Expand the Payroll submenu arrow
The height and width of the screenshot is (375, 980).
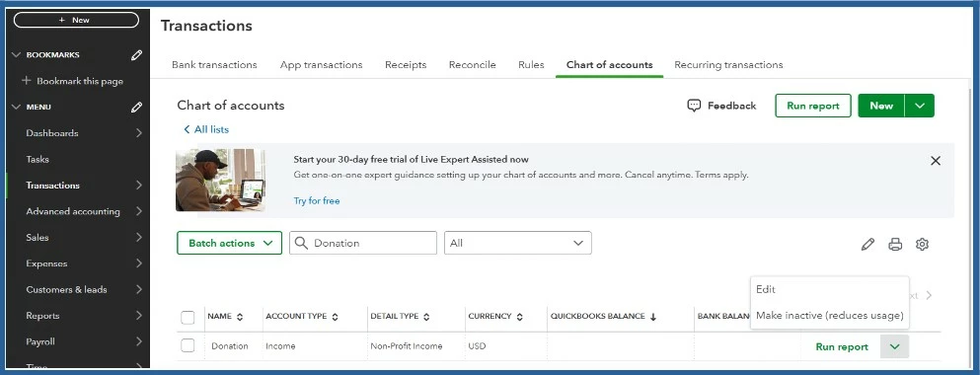139,341
